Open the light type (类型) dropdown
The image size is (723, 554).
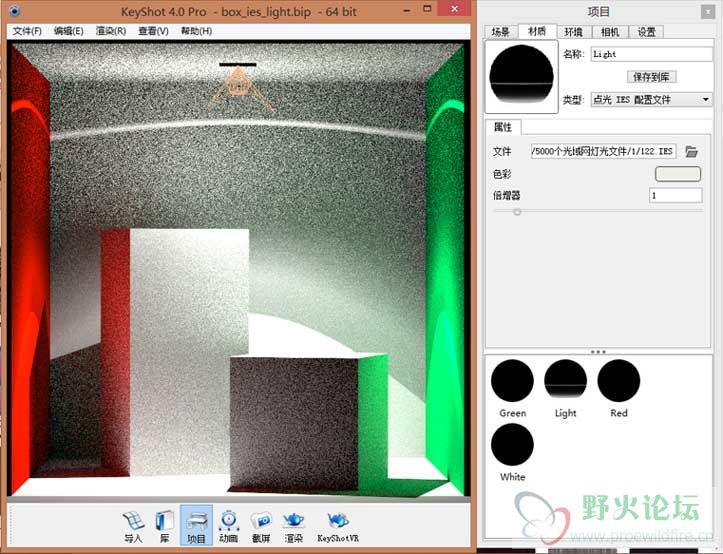652,100
